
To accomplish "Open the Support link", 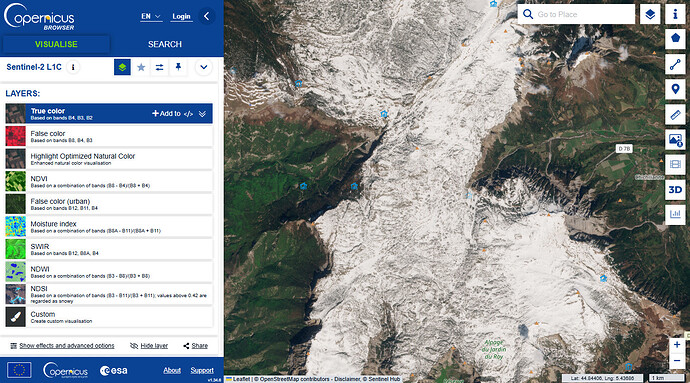I will (202, 371).
